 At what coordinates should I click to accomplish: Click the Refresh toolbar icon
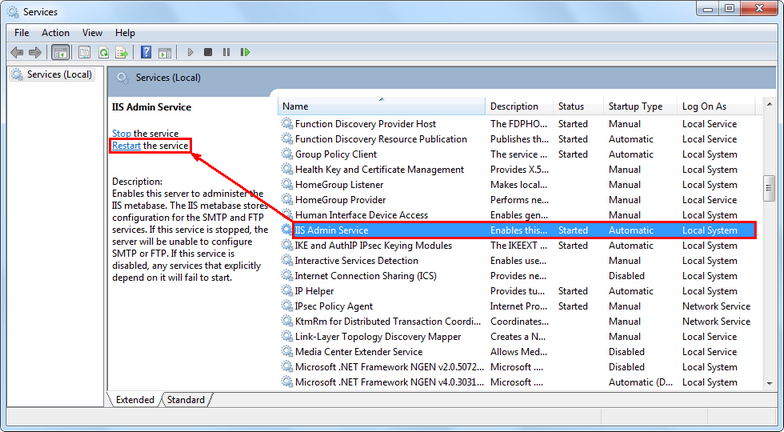click(x=103, y=52)
